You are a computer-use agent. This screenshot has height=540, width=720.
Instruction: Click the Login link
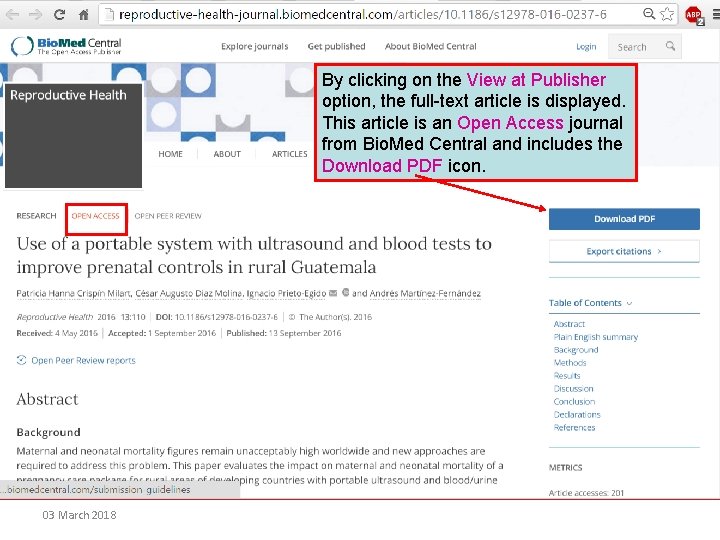click(586, 47)
